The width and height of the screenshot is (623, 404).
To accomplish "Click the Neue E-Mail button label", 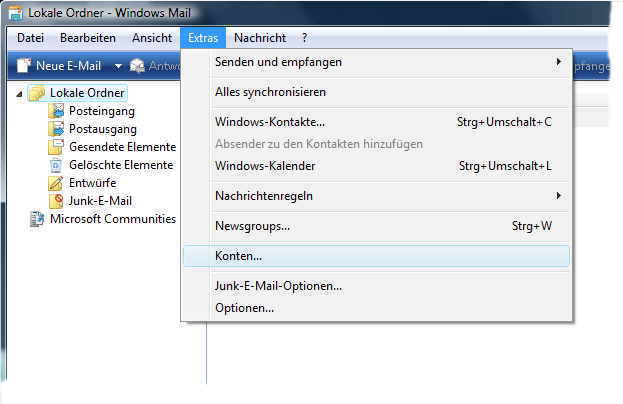I will click(x=68, y=66).
